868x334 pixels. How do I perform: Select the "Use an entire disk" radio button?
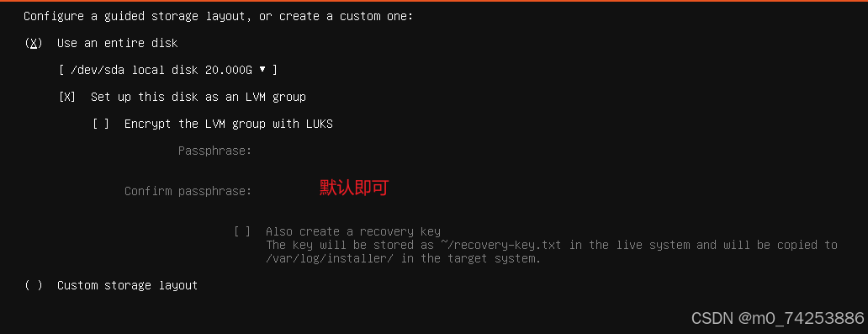[x=33, y=43]
